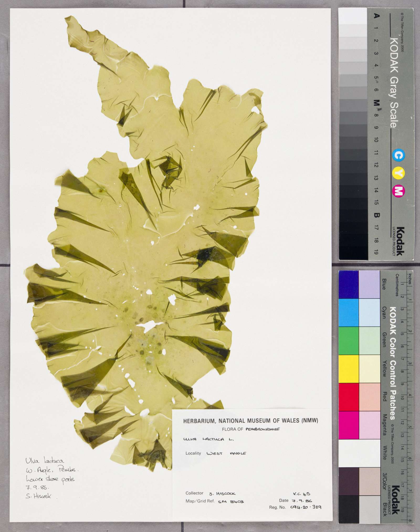Click the Herbarium National Museum of Wales heading

[250, 421]
